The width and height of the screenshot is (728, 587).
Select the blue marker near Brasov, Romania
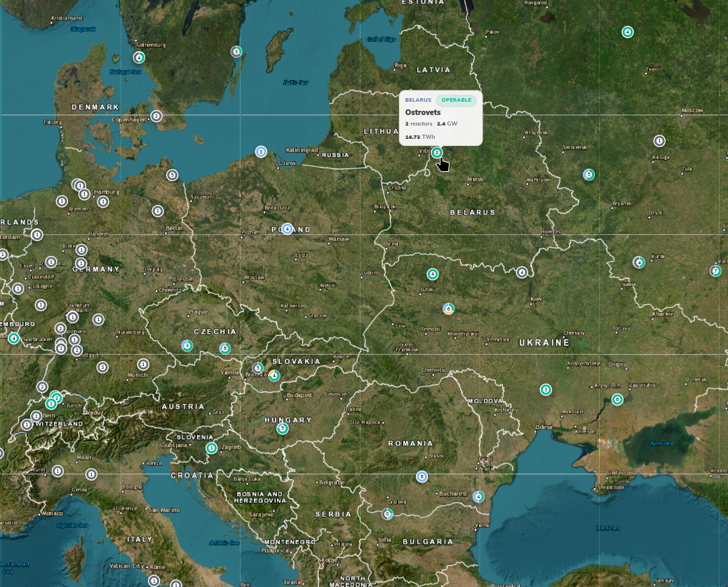tap(422, 477)
